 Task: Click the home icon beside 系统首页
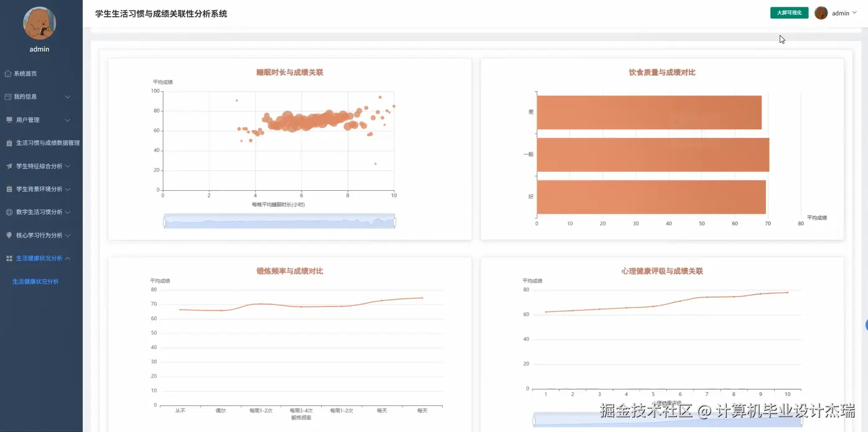pyautogui.click(x=8, y=74)
